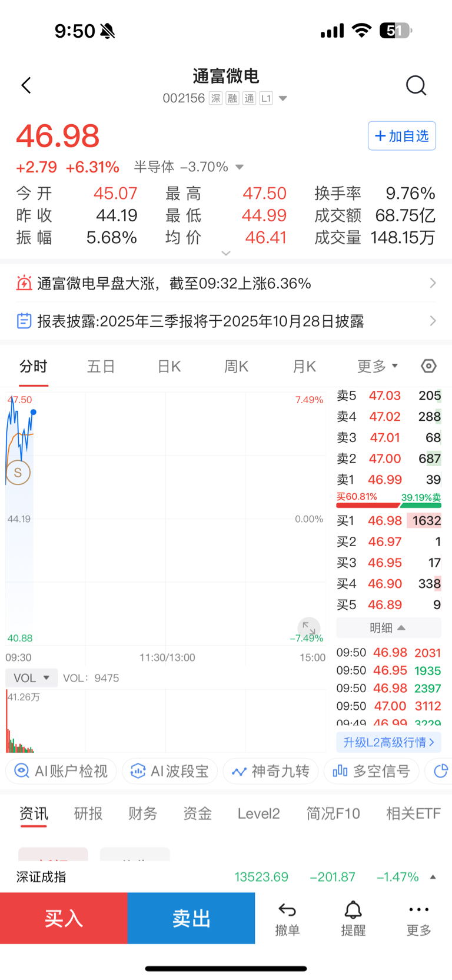Open 报表披露 notice chevron

433,321
